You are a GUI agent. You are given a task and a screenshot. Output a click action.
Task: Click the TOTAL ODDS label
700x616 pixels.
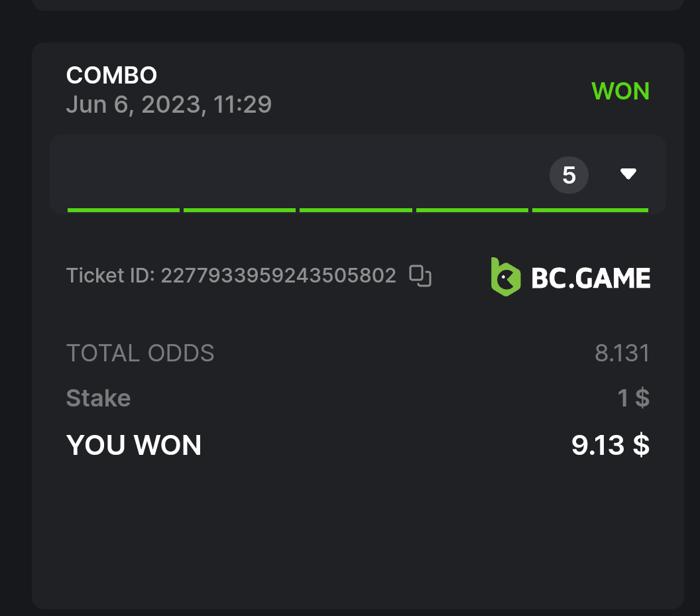[x=140, y=353]
